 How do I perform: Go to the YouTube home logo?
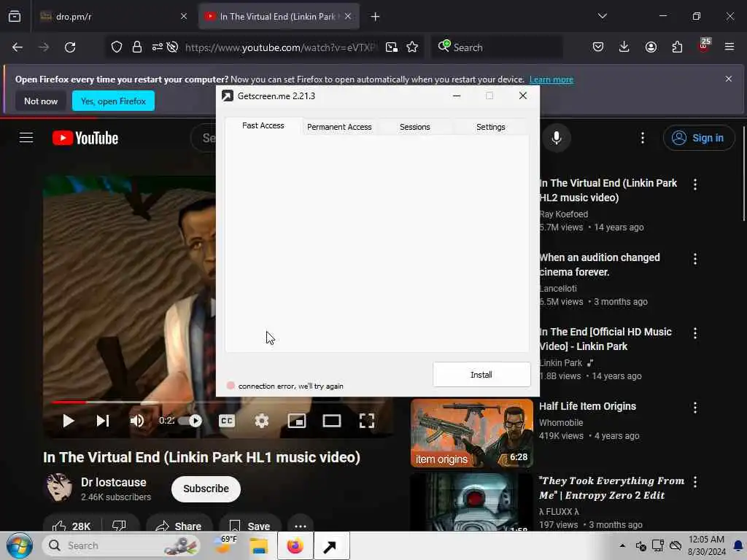click(85, 138)
